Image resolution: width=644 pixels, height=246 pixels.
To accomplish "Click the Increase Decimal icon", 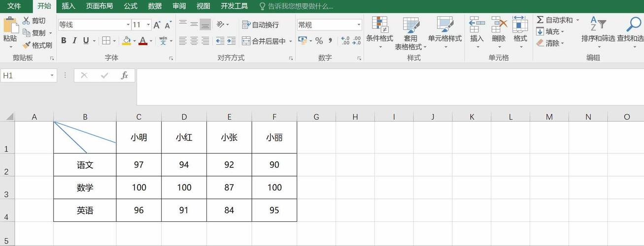I will pos(345,41).
